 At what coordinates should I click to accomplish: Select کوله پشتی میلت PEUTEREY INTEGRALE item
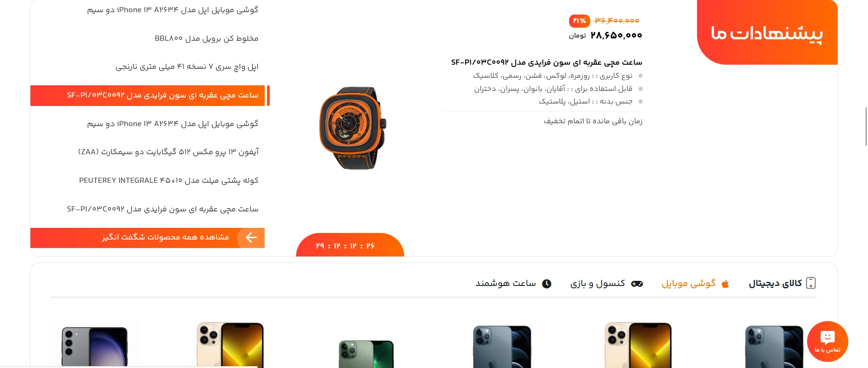[x=169, y=180]
